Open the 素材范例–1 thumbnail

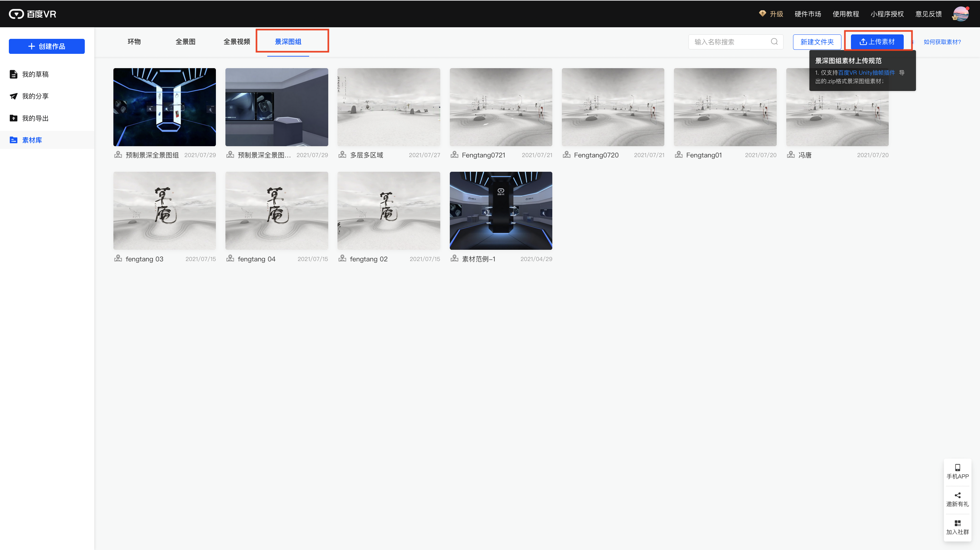click(501, 211)
